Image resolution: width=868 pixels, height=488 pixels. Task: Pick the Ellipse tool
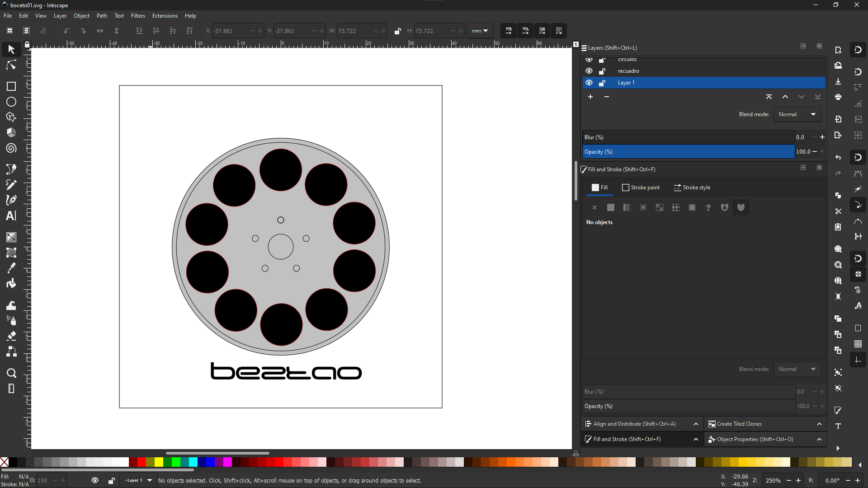coord(11,102)
